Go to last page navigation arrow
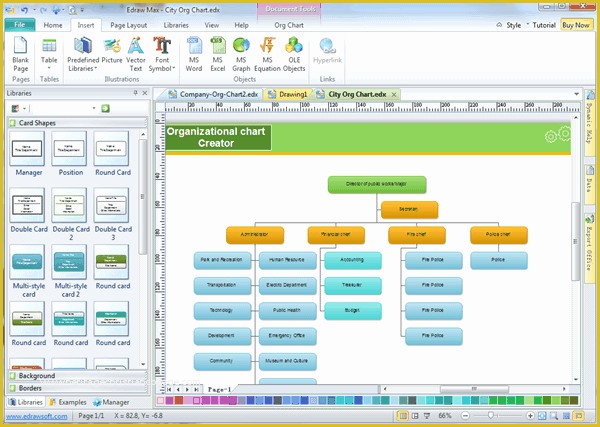 [196, 389]
